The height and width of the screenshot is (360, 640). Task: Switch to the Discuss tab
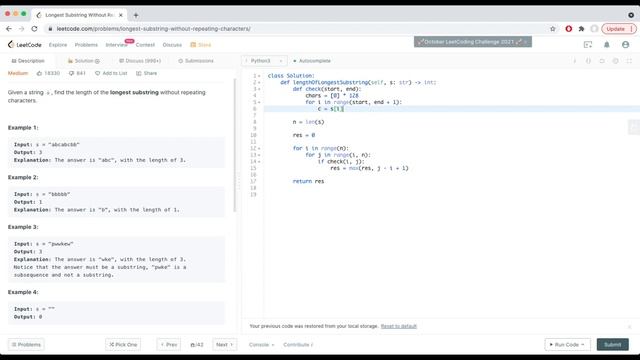(x=140, y=61)
